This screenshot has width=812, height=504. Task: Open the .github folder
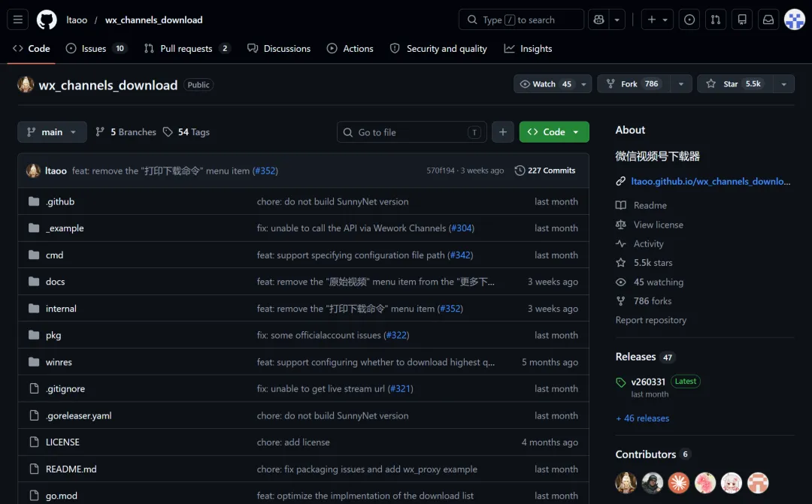(60, 202)
